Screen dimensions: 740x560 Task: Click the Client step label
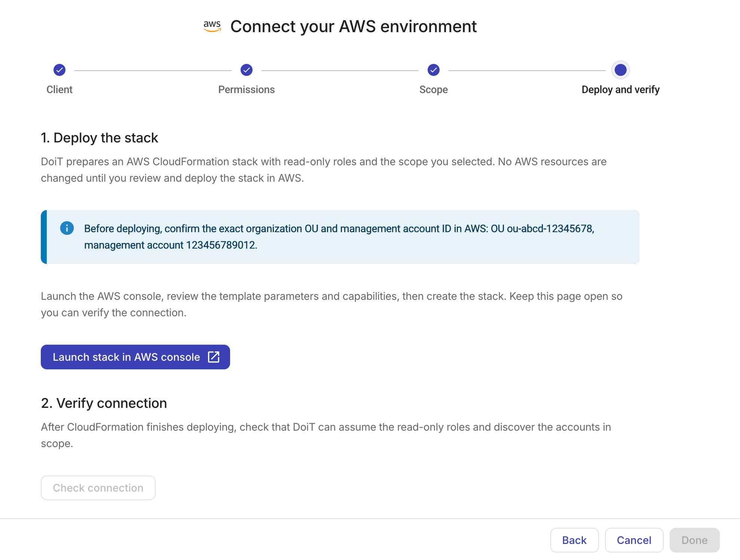[x=59, y=90]
